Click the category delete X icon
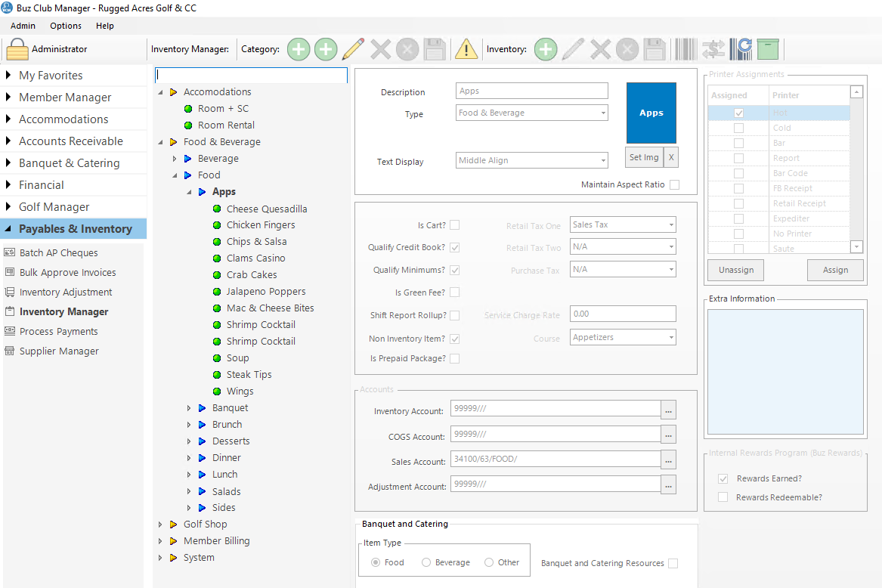The height and width of the screenshot is (588, 882). 380,49
